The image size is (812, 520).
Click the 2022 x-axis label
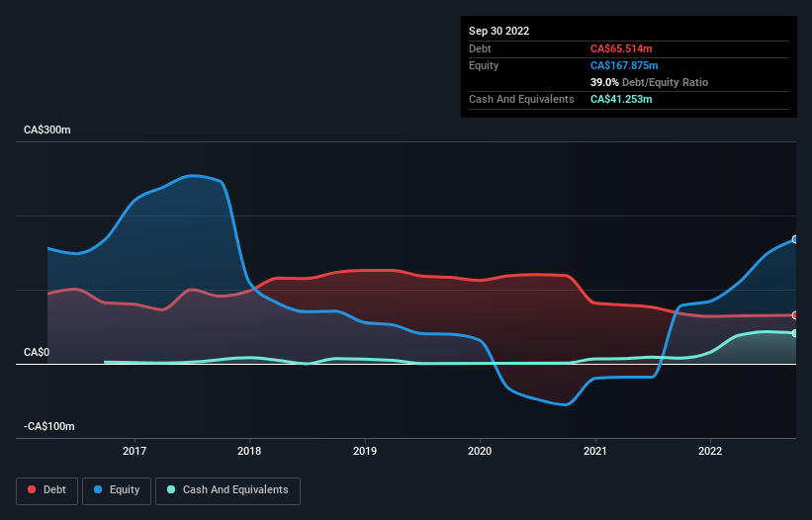pos(710,451)
